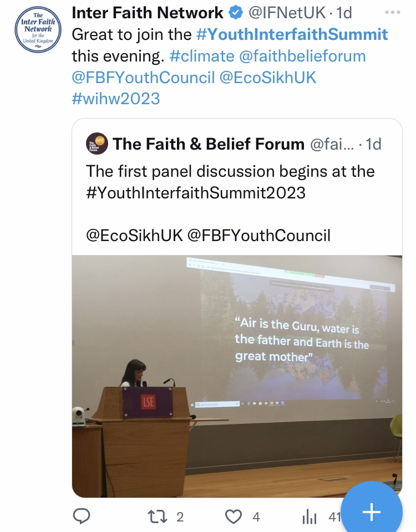This screenshot has width=416, height=532.
Task: Click the Faith & Belief Forum avatar
Action: pos(97,144)
